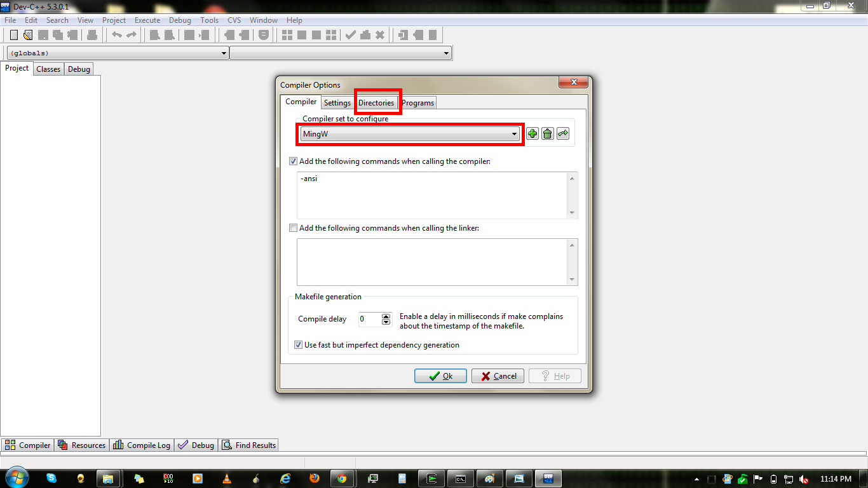Screen dimensions: 868x488
Task: Click the New source file icon
Action: (x=14, y=35)
